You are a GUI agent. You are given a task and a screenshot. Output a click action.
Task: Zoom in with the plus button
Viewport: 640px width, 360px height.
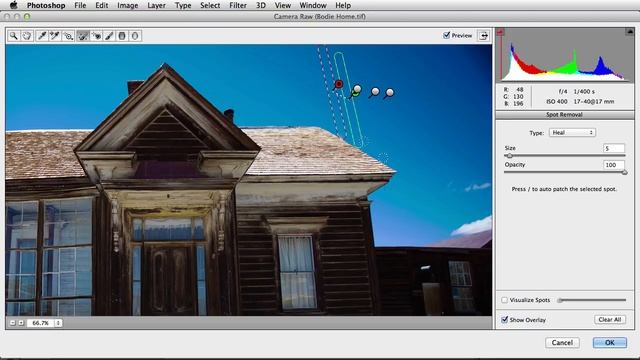[21, 323]
